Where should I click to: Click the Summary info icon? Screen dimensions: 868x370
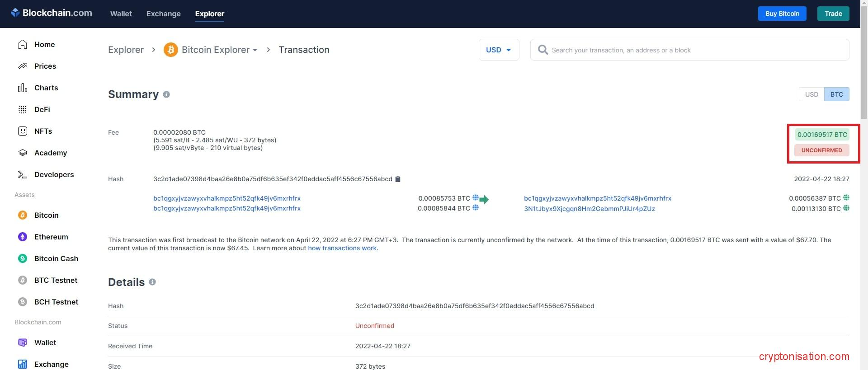[166, 94]
